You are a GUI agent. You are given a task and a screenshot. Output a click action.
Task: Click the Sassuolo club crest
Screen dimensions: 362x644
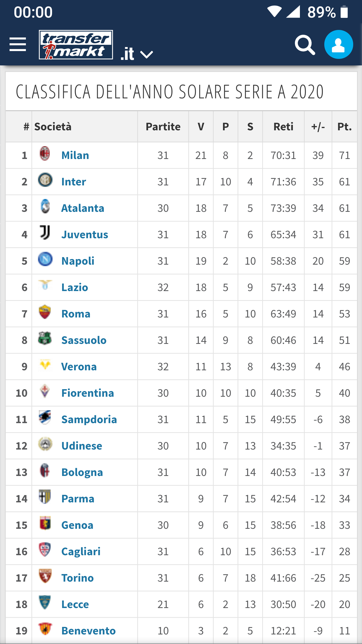point(45,338)
